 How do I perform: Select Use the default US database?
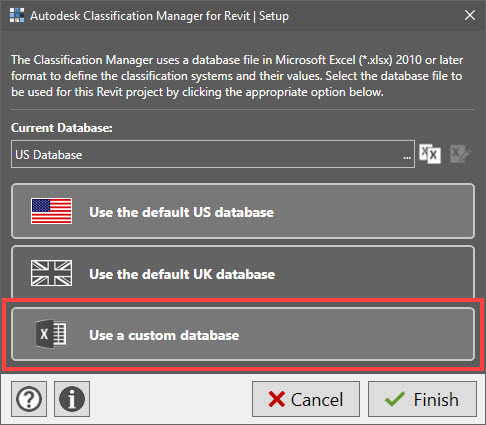pos(243,211)
